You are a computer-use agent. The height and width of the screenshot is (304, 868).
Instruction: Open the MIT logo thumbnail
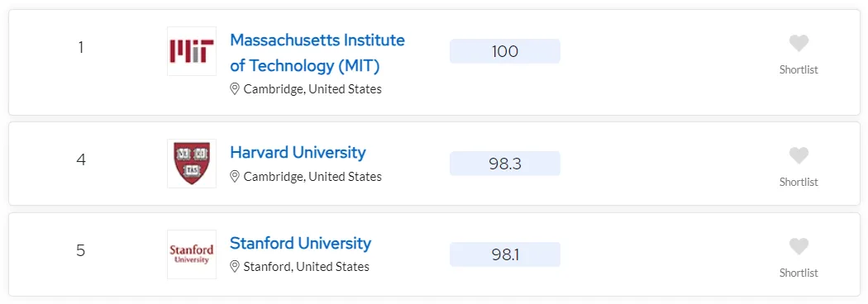click(x=192, y=51)
